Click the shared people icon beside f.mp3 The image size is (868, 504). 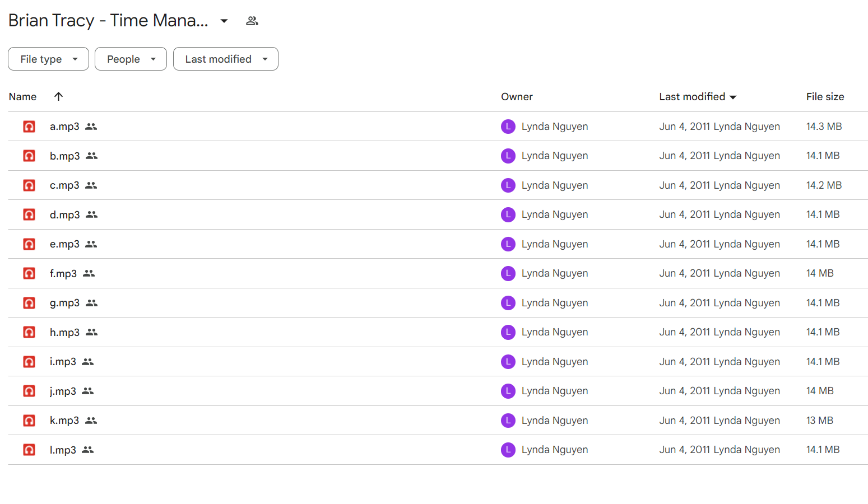click(89, 273)
